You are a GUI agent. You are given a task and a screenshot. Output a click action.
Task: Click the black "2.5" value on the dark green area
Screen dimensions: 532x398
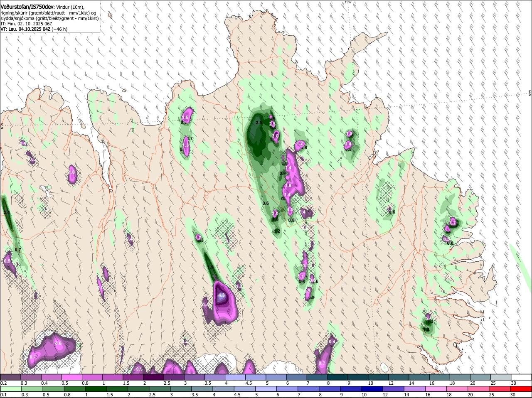(259, 123)
